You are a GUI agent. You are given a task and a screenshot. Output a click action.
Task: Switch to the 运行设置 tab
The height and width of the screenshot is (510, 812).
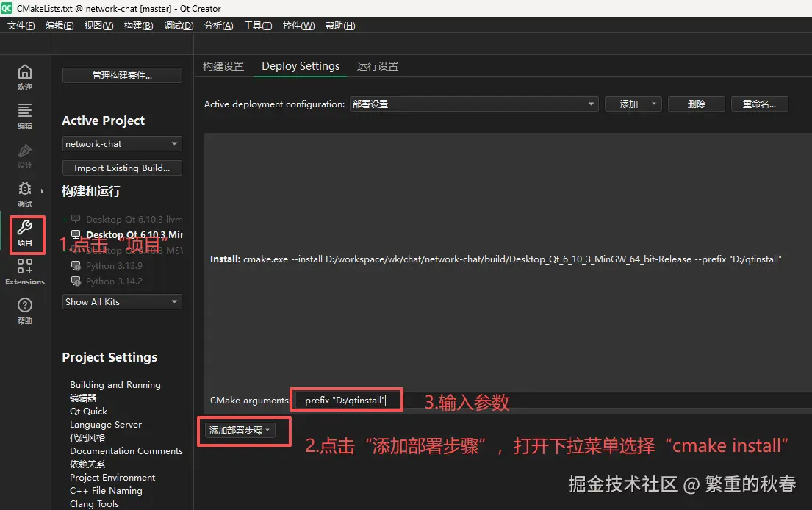(x=378, y=66)
